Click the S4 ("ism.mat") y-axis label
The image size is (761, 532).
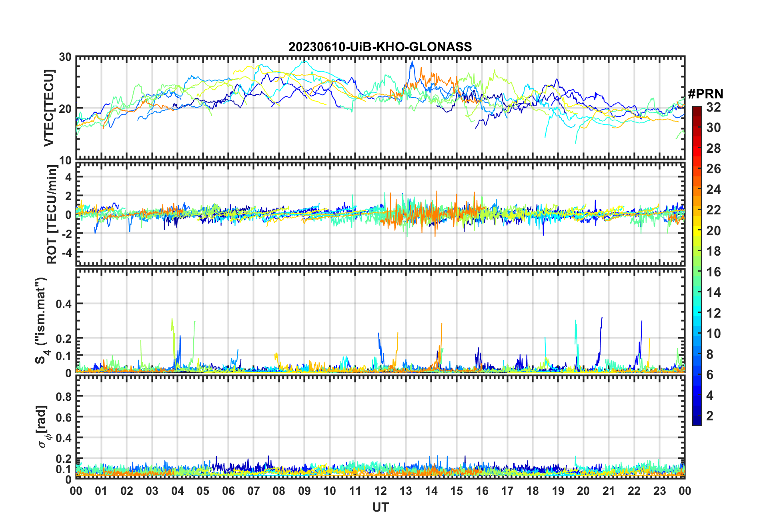coord(42,321)
